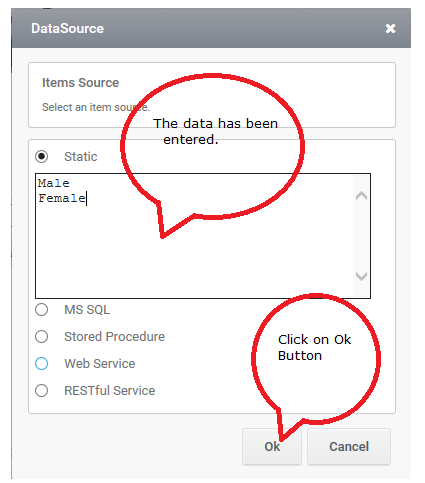425x483 pixels.
Task: Click the down chevron in the text area scrollbar
Action: 361,276
